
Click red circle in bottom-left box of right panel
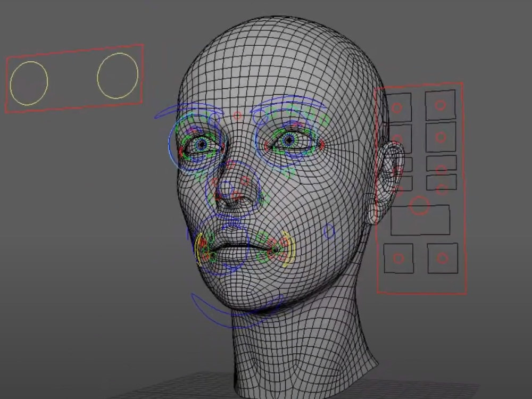tap(398, 259)
